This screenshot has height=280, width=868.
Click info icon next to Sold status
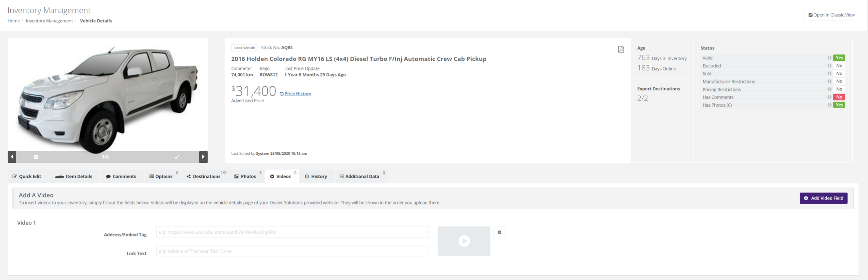coord(829,74)
